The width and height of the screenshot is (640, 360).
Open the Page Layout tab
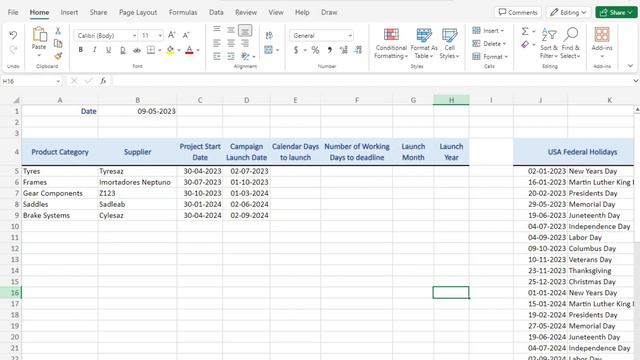(x=138, y=12)
